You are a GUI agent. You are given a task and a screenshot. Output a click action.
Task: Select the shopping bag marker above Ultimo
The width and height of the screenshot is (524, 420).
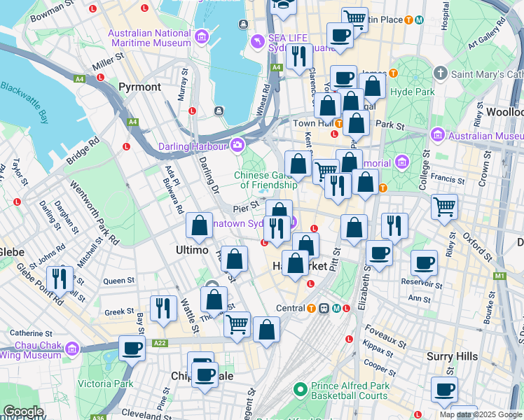tap(199, 227)
